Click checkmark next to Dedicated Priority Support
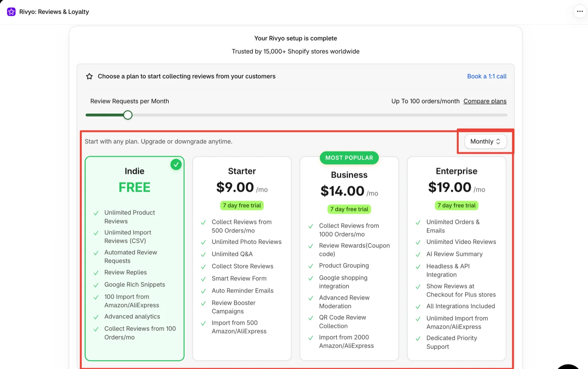Image resolution: width=588 pixels, height=369 pixels. point(418,338)
